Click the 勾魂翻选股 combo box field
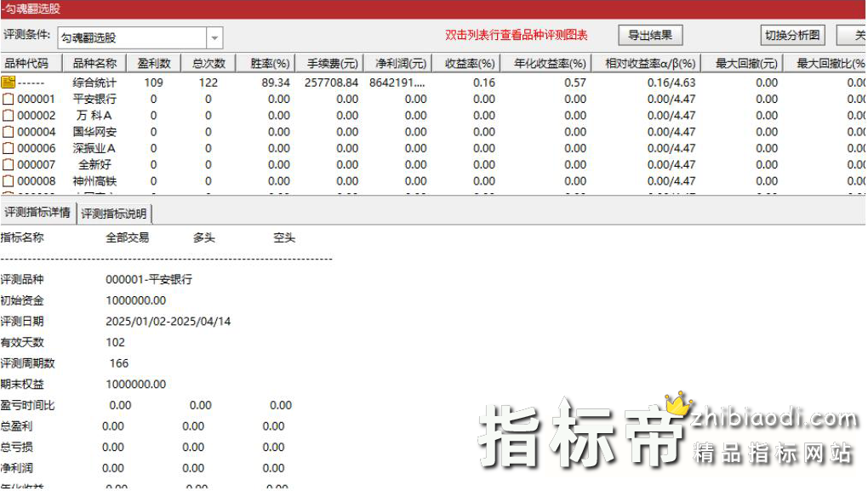The height and width of the screenshot is (491, 868). [131, 37]
